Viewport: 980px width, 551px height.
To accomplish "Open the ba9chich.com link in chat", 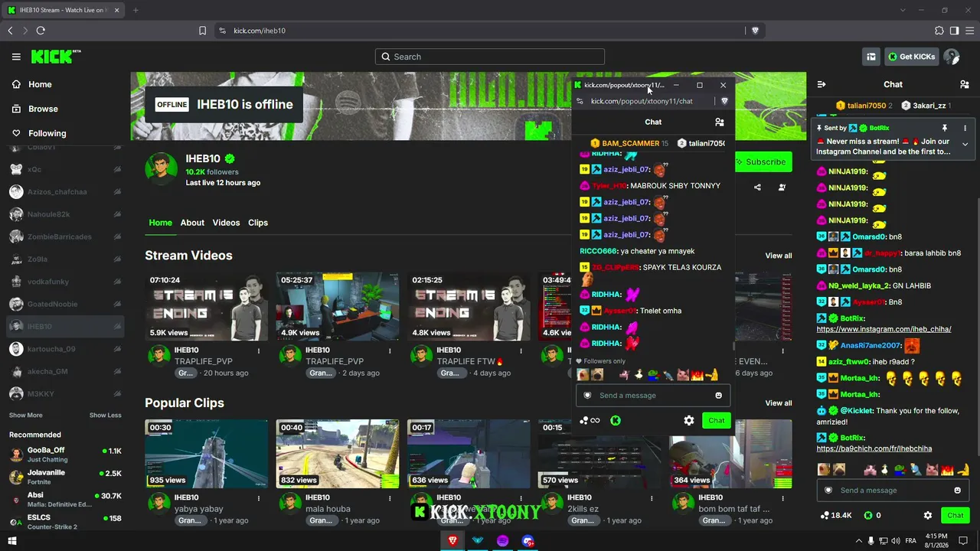I will pyautogui.click(x=874, y=448).
